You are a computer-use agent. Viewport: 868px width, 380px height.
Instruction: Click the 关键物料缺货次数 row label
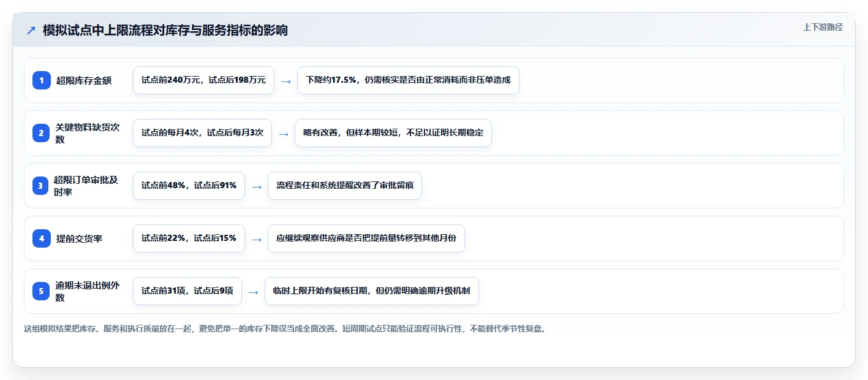tap(89, 133)
